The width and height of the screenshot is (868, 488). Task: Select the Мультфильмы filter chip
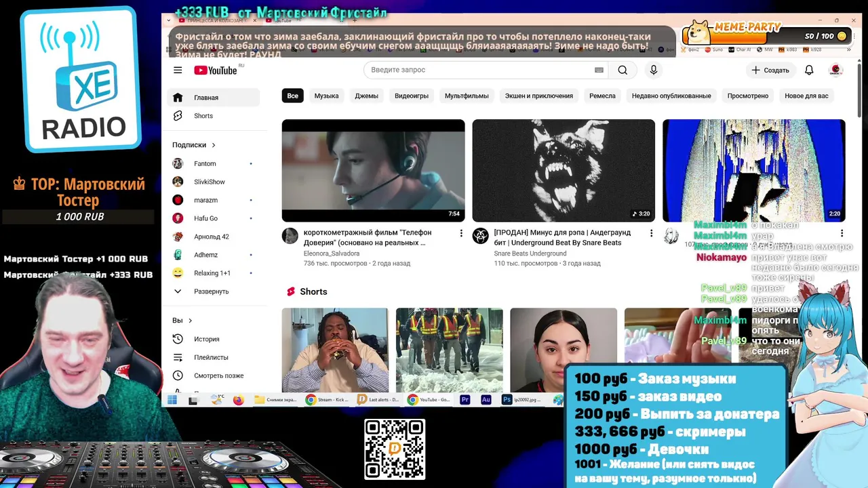(467, 96)
